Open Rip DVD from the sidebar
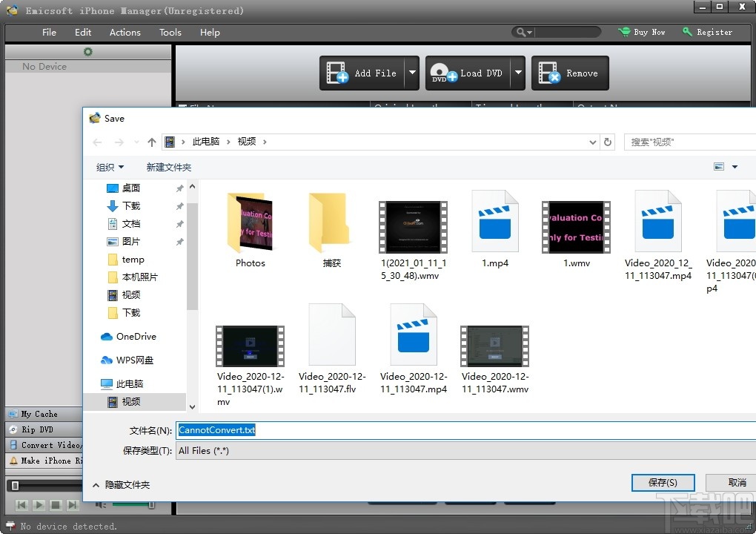This screenshot has width=756, height=534. (x=37, y=429)
